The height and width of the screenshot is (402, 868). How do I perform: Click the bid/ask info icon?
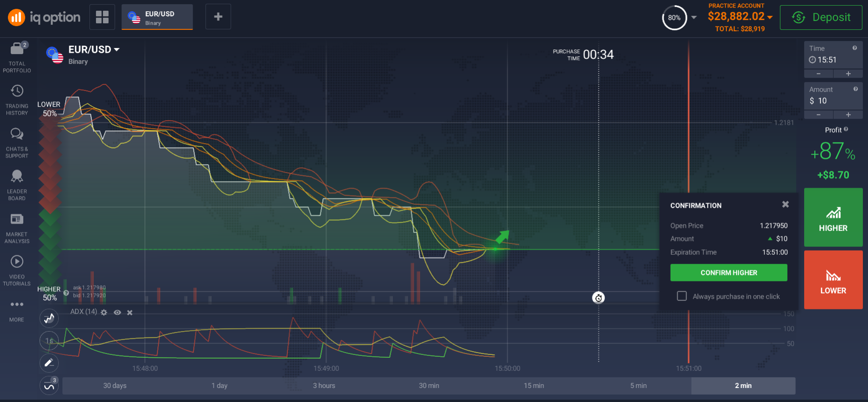66,293
